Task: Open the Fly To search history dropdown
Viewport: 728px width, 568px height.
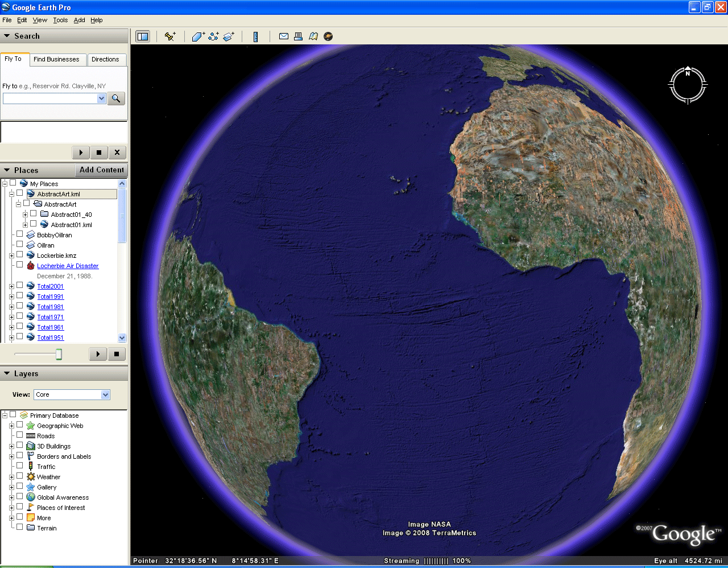Action: coord(101,98)
